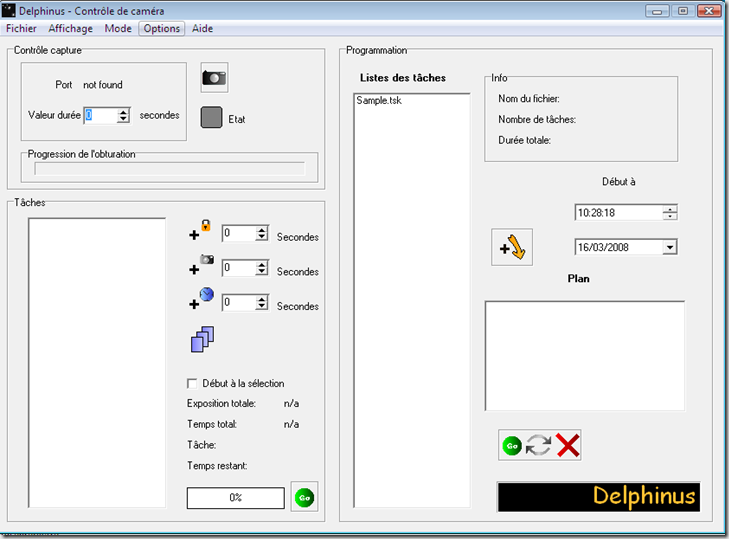Maximize the Delphinus window
729x539 pixels.
coord(683,11)
